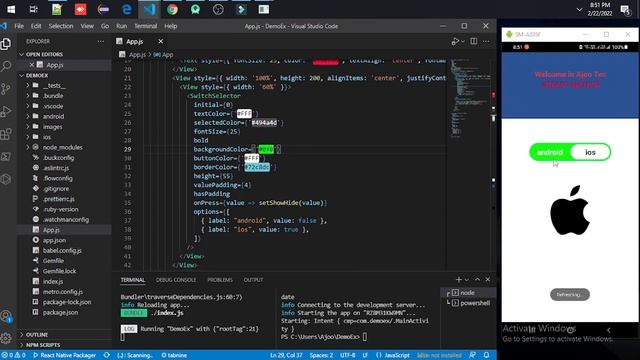
Task: Open Google Chrome from the taskbar
Action: (172, 9)
